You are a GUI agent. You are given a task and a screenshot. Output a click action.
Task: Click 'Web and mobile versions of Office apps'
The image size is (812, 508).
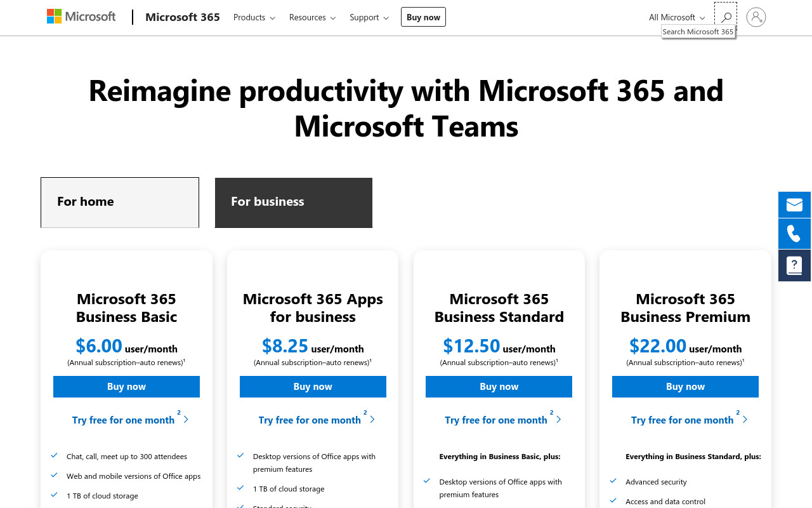click(x=133, y=476)
